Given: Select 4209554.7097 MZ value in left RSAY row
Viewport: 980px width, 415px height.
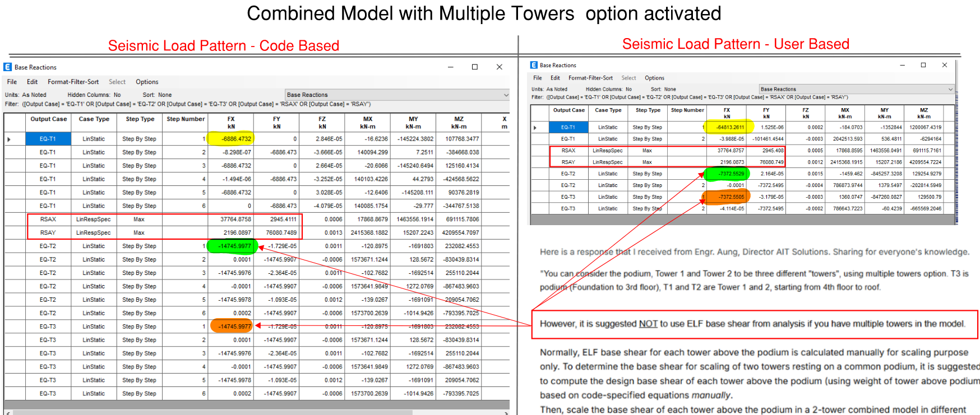Looking at the screenshot, I should tap(459, 232).
